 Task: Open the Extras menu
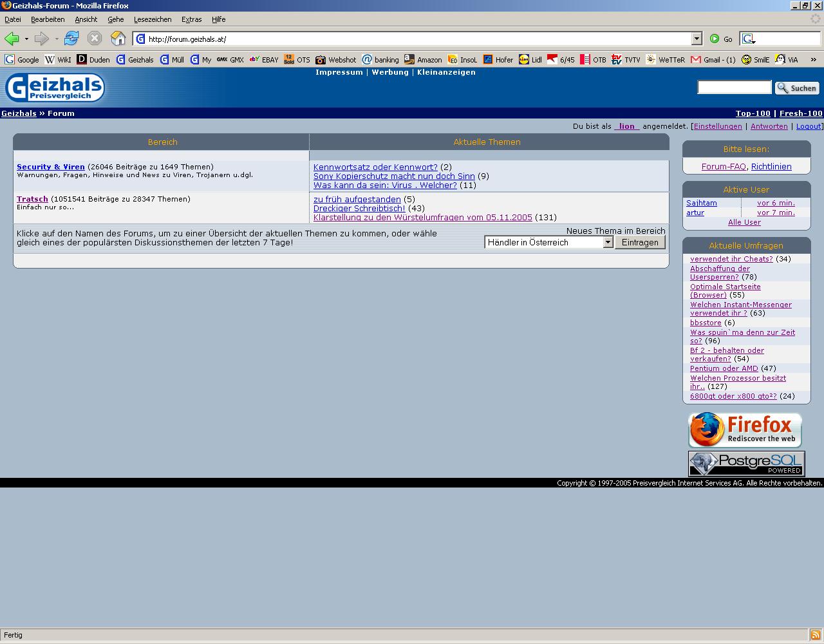pyautogui.click(x=192, y=19)
